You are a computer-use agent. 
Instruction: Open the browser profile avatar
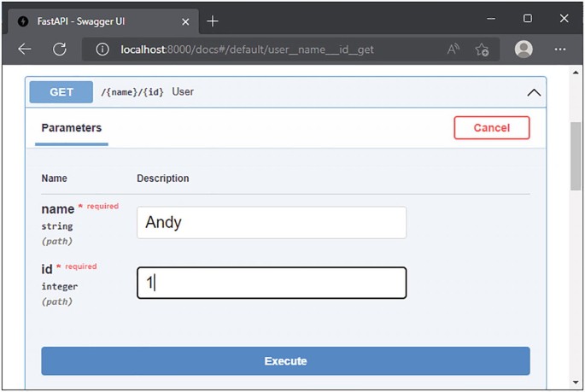pos(524,50)
